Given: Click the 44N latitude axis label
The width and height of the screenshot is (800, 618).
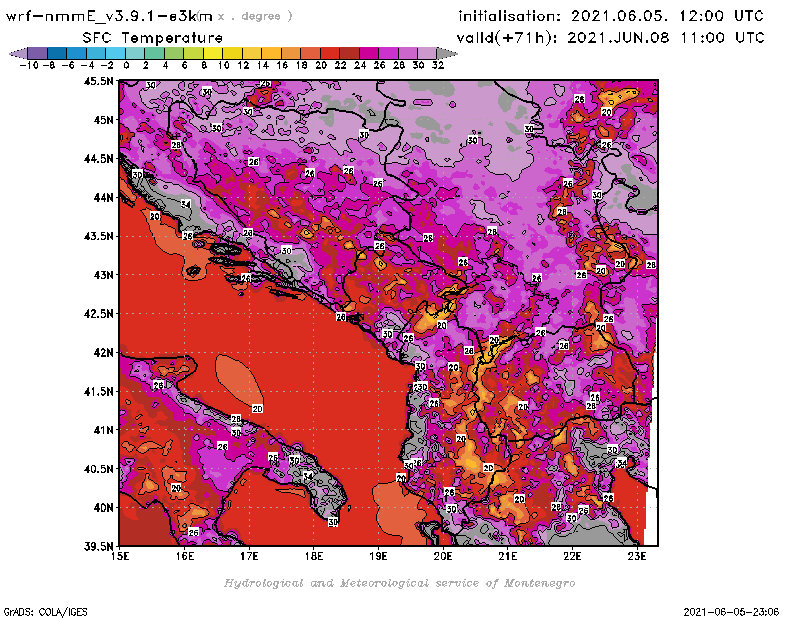Looking at the screenshot, I should (103, 197).
